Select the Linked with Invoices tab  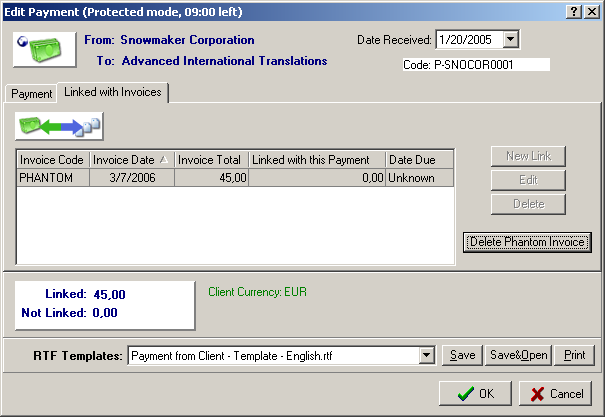click(113, 92)
